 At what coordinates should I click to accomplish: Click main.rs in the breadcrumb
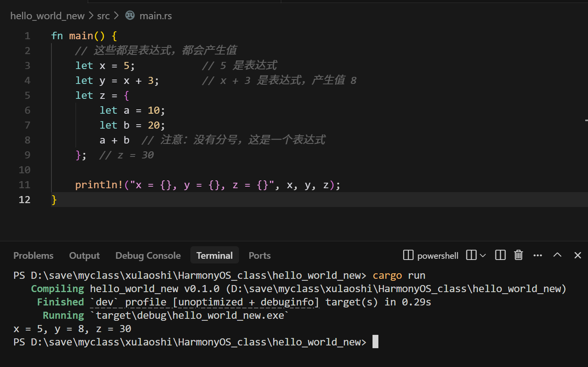point(155,16)
